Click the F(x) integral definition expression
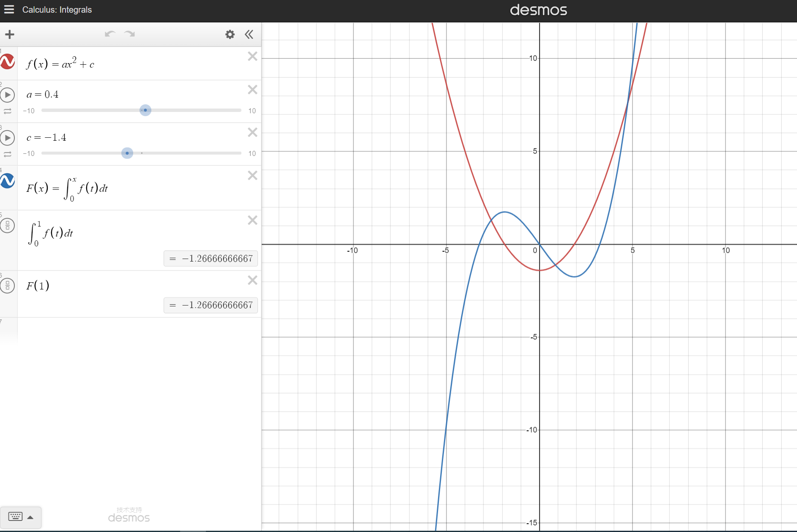The height and width of the screenshot is (532, 797). pos(67,188)
